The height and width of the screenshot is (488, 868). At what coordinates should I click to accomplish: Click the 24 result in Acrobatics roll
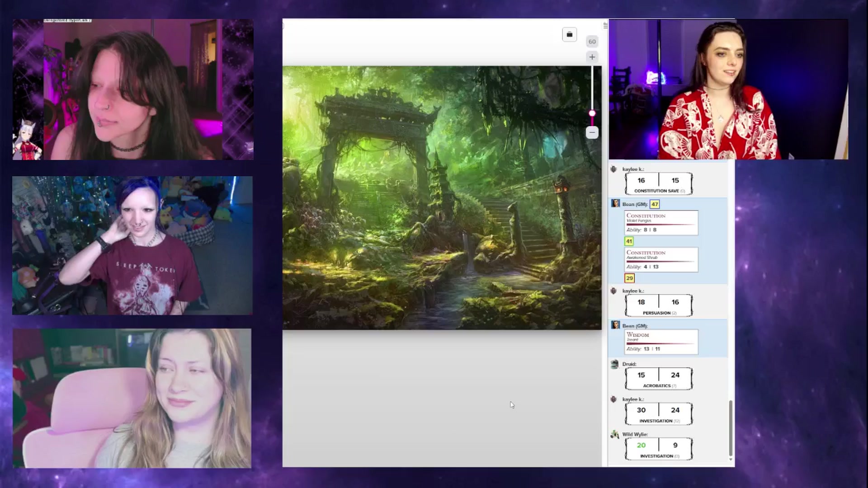[675, 375]
